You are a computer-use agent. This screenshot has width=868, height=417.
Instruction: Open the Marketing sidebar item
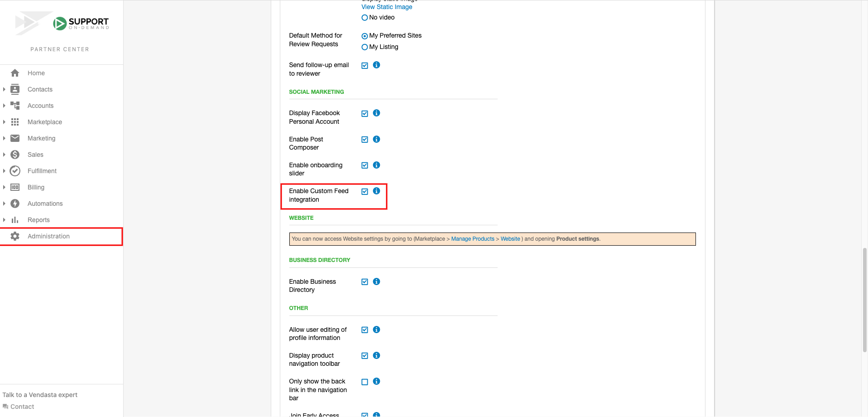(62, 138)
